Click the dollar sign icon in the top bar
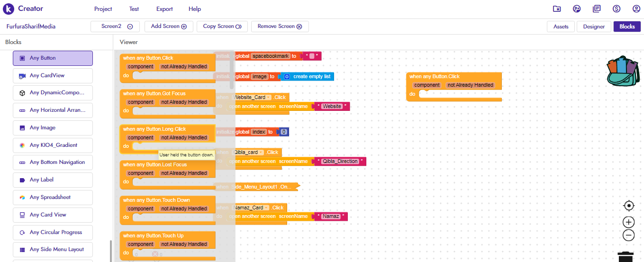Image resolution: width=644 pixels, height=262 pixels. coord(617,9)
